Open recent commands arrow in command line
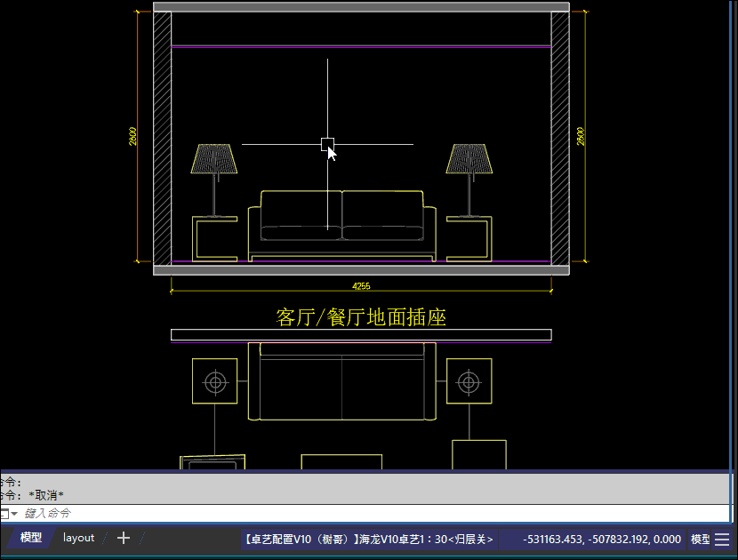The image size is (738, 560). pos(13,514)
